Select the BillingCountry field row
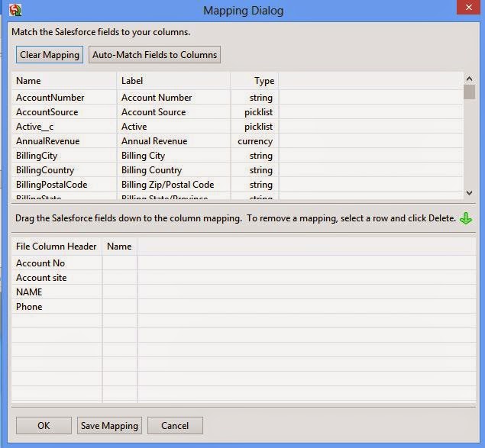Viewport: 485px width, 448px height. (x=238, y=170)
